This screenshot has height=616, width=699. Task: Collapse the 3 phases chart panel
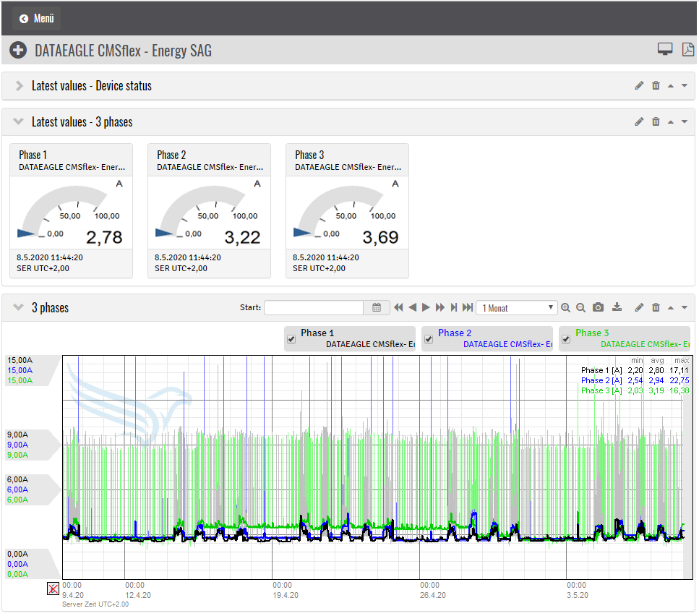(x=18, y=307)
